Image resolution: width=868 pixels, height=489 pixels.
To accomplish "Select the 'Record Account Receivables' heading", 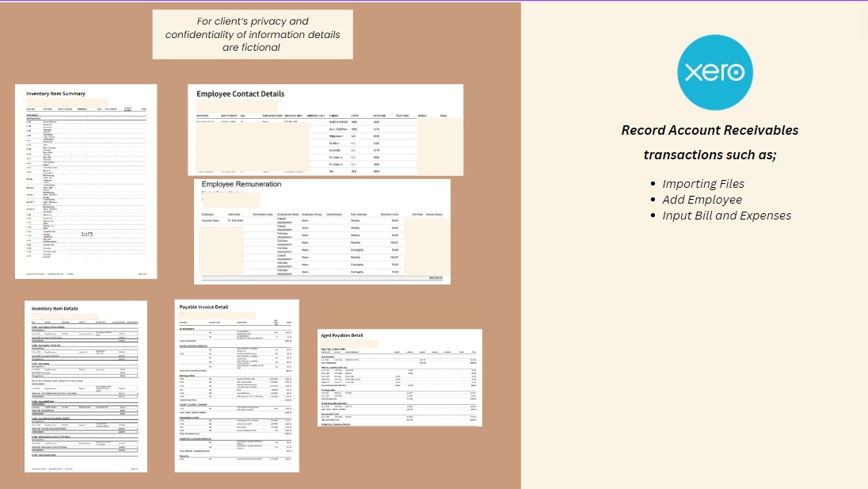I will (710, 130).
